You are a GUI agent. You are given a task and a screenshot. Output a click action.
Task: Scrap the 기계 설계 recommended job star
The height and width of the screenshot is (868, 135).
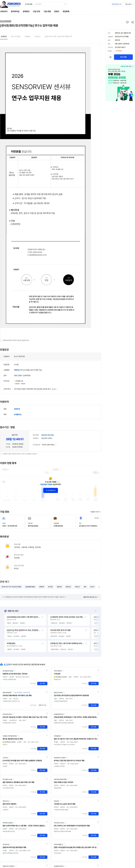tap(98, 670)
